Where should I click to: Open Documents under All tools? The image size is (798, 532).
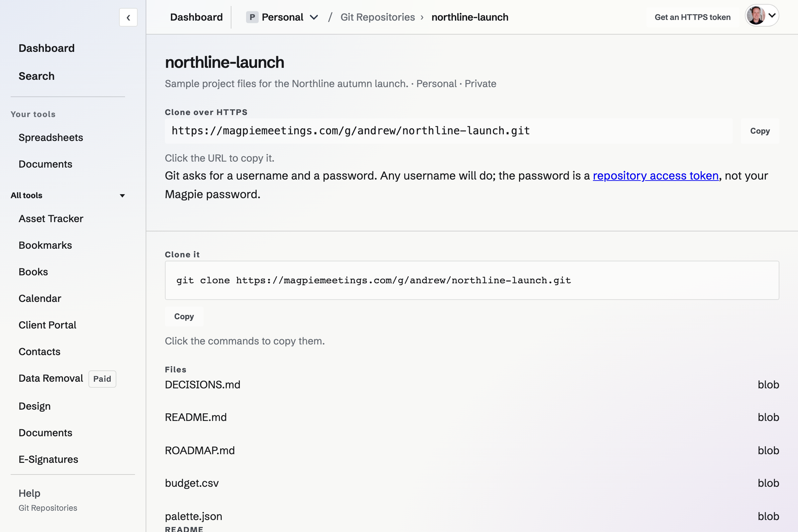coord(46,433)
